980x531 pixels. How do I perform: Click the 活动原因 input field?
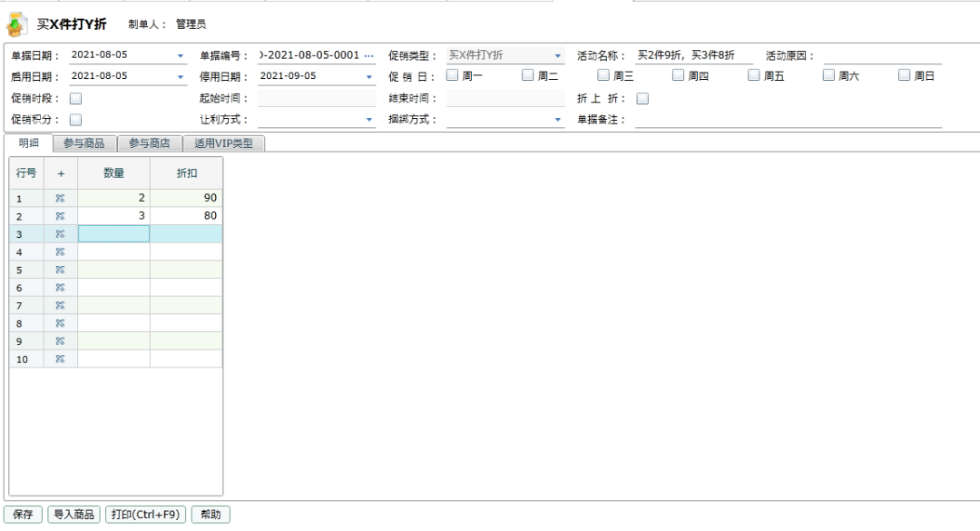click(x=882, y=55)
